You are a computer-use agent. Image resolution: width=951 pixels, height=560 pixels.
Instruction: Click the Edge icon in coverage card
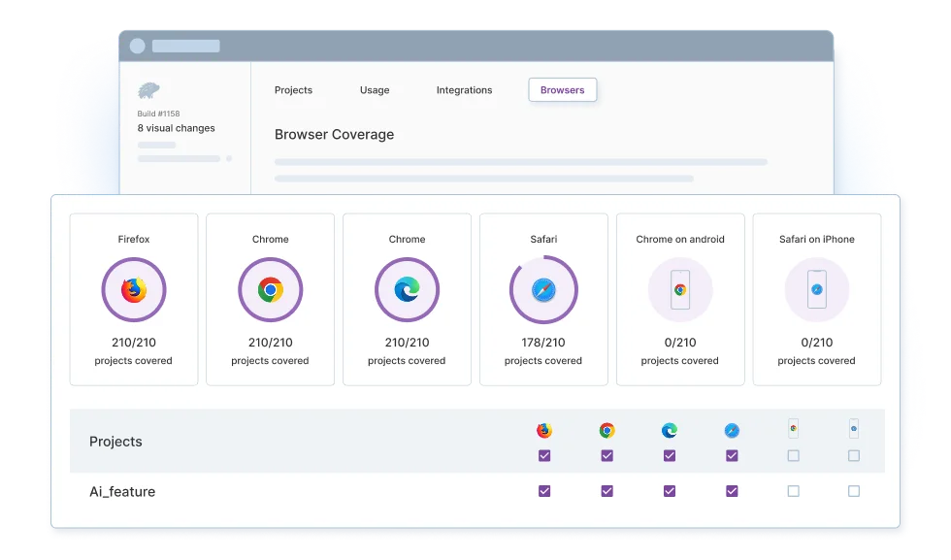pos(407,290)
